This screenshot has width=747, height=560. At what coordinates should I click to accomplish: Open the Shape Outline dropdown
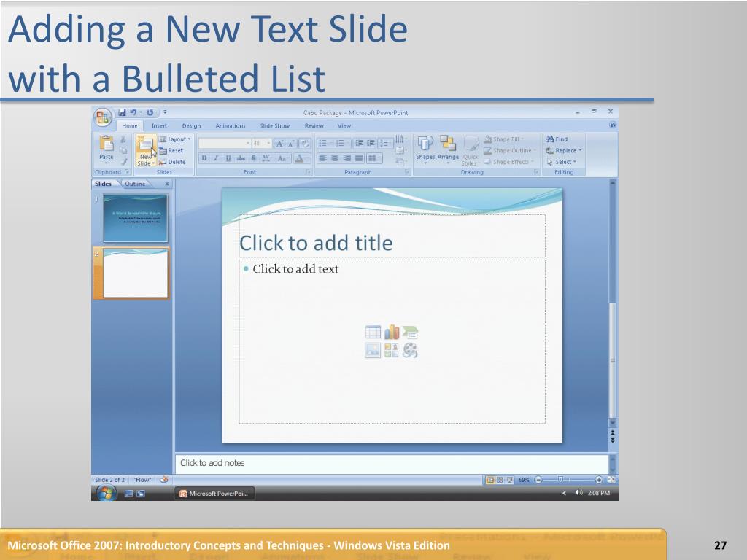pos(510,150)
